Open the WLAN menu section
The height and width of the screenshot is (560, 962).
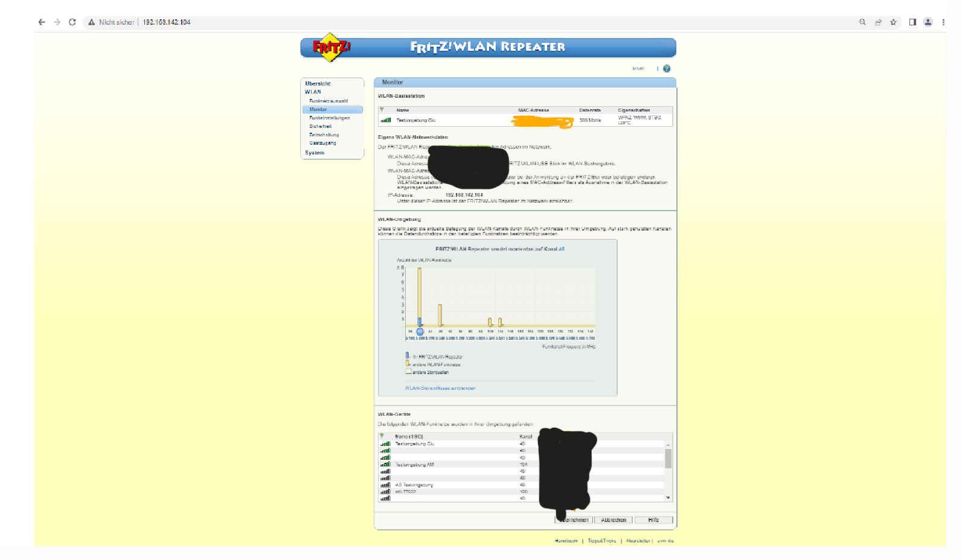coord(313,92)
